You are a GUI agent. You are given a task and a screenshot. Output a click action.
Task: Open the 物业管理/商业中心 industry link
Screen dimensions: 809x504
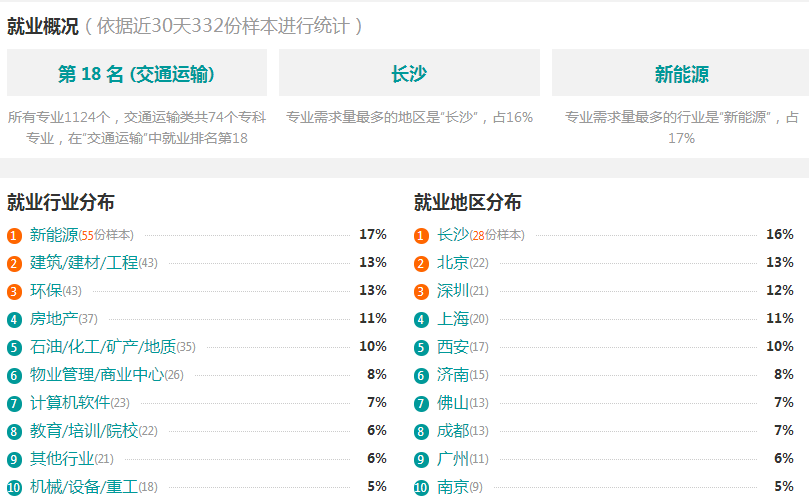97,374
